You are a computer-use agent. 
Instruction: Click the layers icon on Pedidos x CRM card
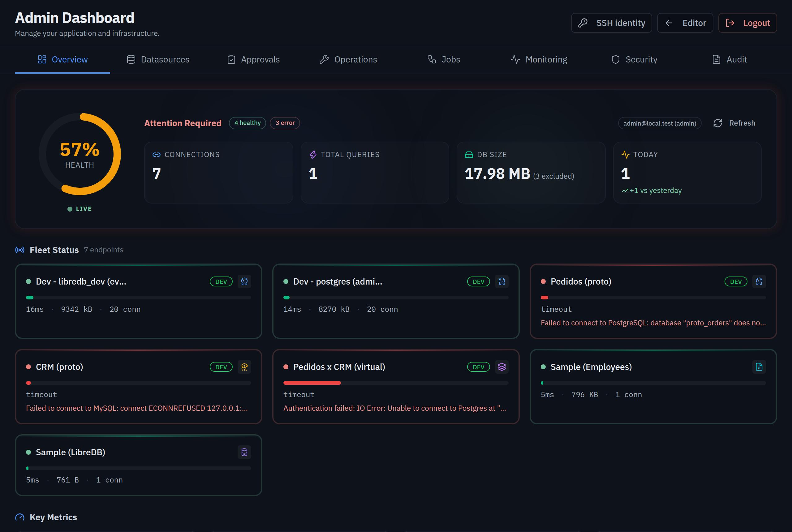coord(501,367)
